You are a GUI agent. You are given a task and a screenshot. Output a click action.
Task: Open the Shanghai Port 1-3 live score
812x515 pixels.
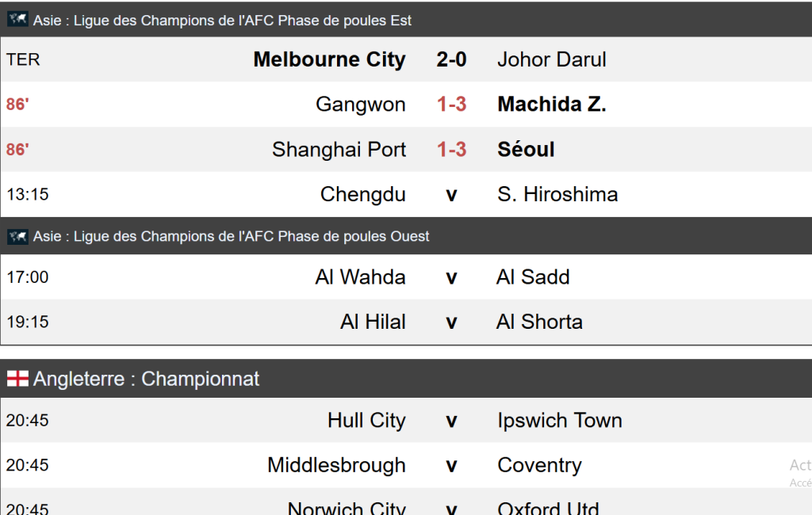[451, 150]
